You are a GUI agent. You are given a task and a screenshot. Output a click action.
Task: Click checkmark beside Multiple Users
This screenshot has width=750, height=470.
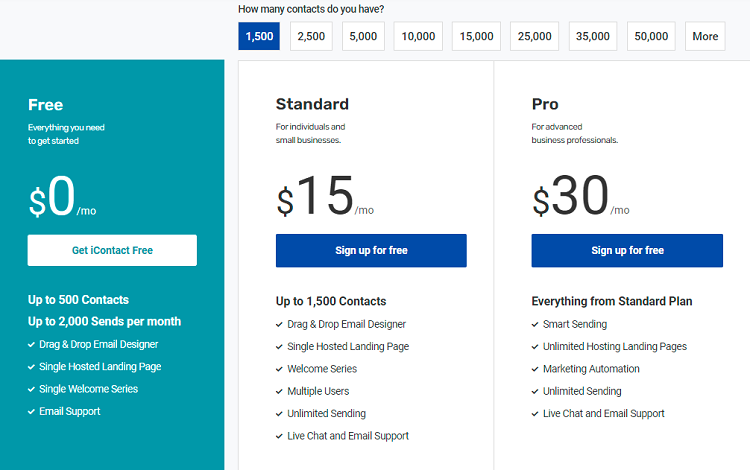coord(279,391)
